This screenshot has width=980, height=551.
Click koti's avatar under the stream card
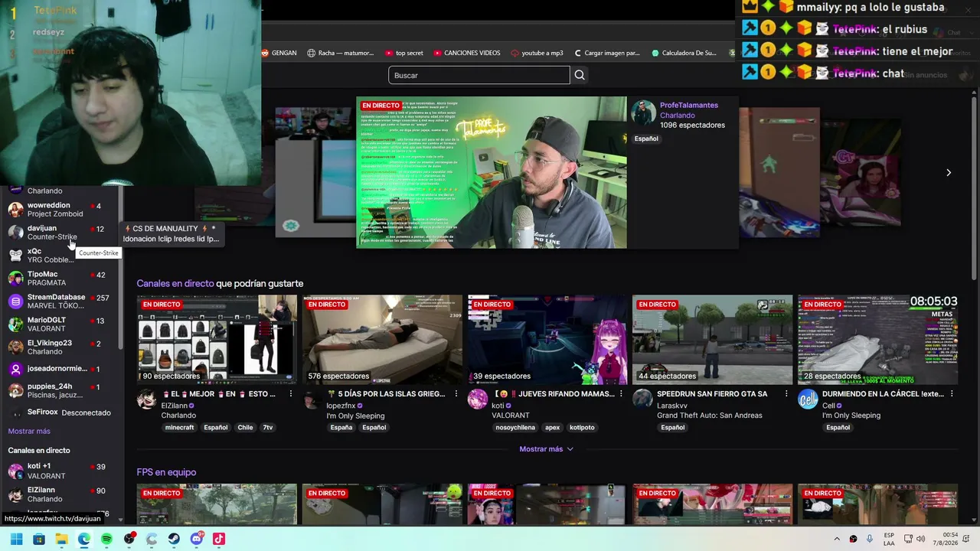478,399
